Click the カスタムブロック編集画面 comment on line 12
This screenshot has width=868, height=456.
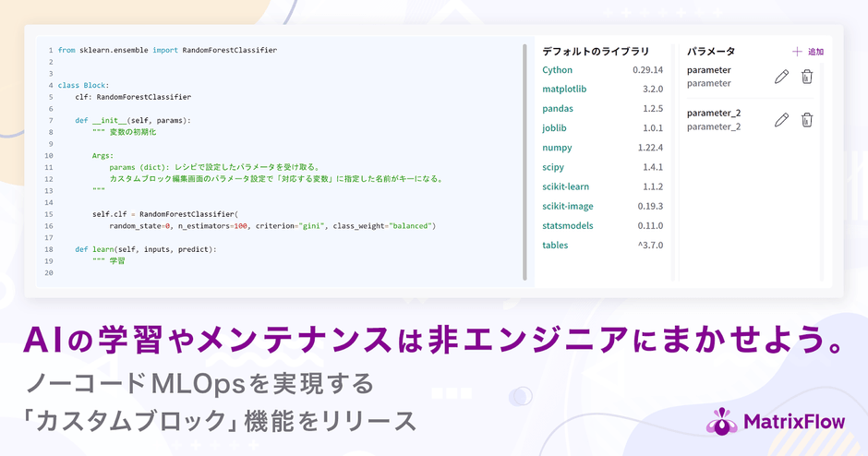click(276, 179)
